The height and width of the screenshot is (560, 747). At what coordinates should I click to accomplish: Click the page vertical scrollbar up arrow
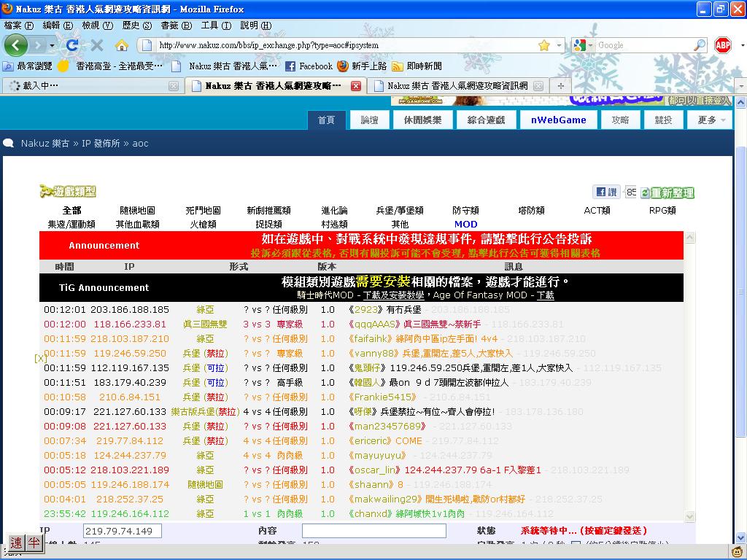pyautogui.click(x=740, y=102)
